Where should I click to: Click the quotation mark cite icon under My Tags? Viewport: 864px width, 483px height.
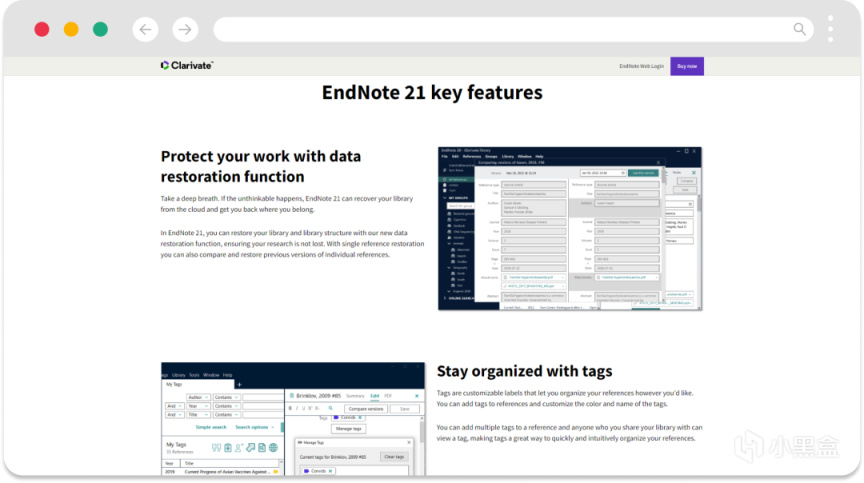pyautogui.click(x=217, y=448)
